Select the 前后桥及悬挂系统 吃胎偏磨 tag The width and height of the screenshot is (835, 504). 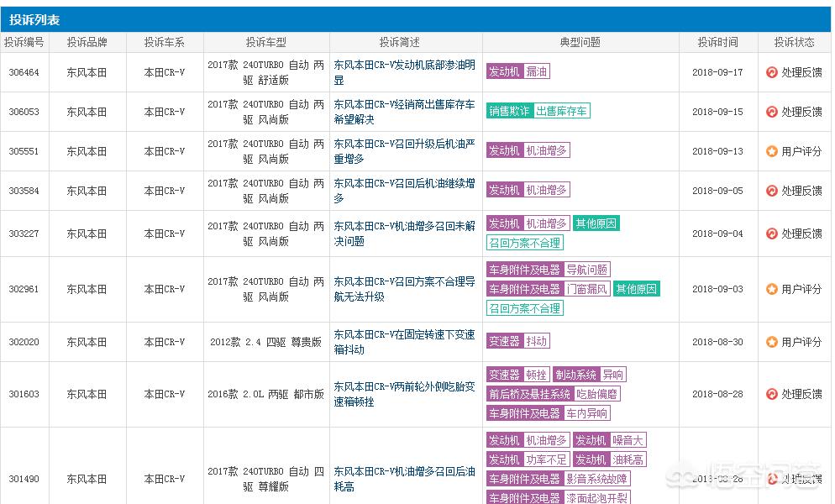(x=554, y=394)
